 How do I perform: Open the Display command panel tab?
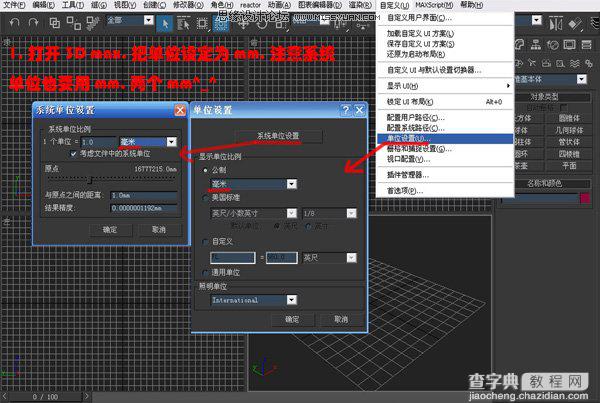tap(569, 45)
